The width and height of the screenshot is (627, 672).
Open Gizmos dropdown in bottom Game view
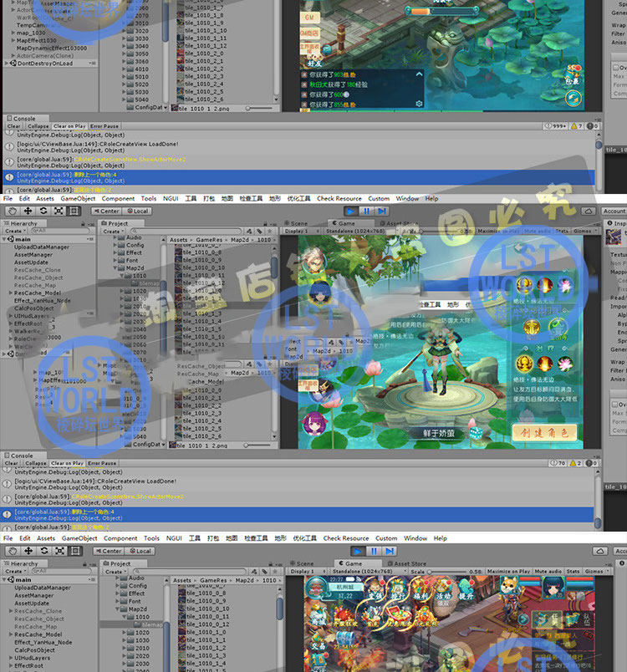[x=596, y=572]
